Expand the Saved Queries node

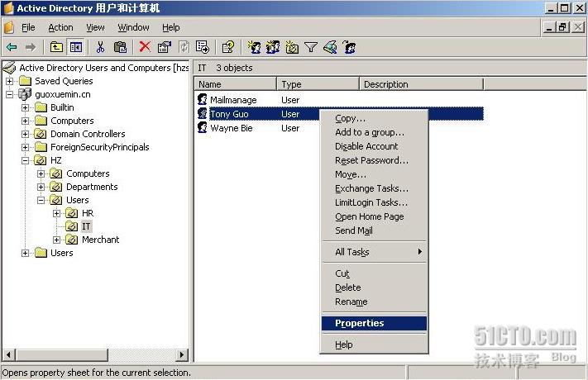[x=10, y=81]
